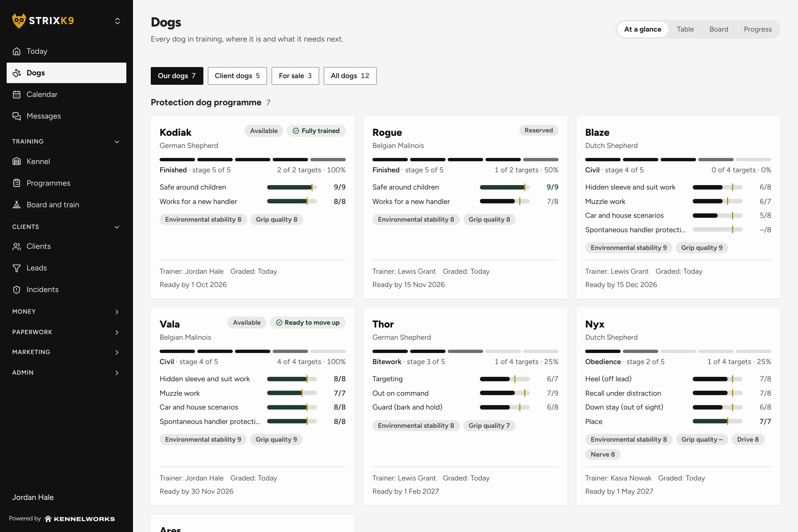Click the Reserved badge on Rogue
Screen dimensions: 798x532
[538, 130]
